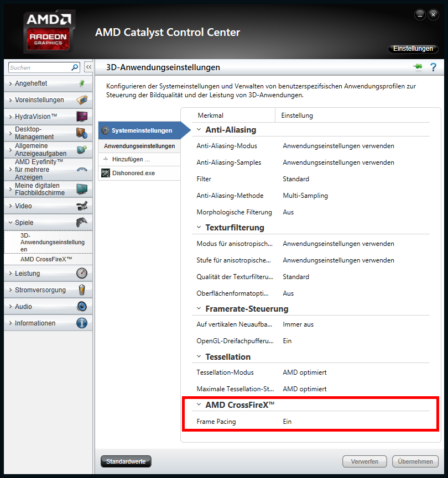Image resolution: width=448 pixels, height=478 pixels.
Task: Click the pin page icon in header
Action: click(418, 67)
